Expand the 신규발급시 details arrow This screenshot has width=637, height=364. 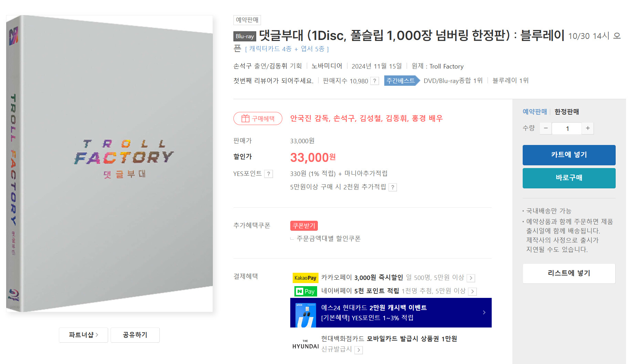tap(359, 350)
